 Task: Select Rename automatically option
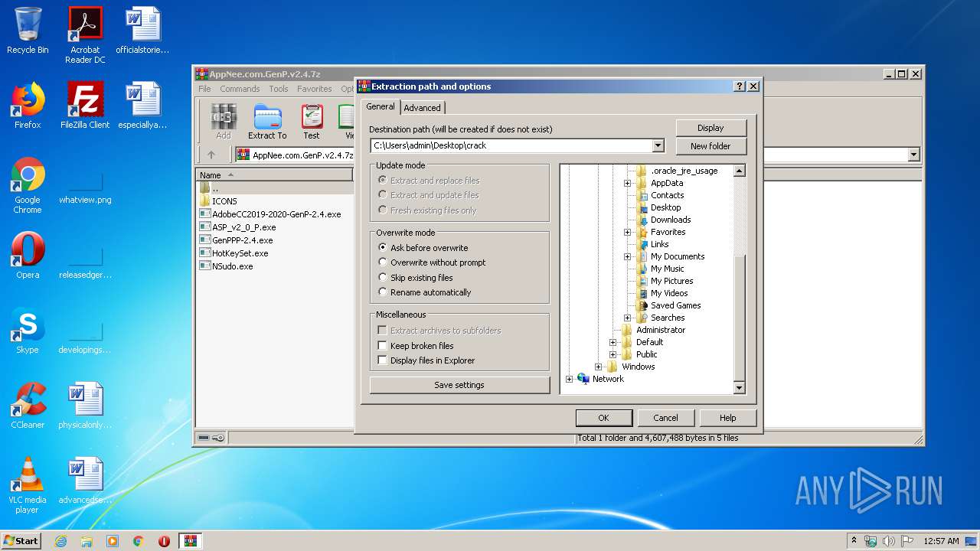pos(424,292)
